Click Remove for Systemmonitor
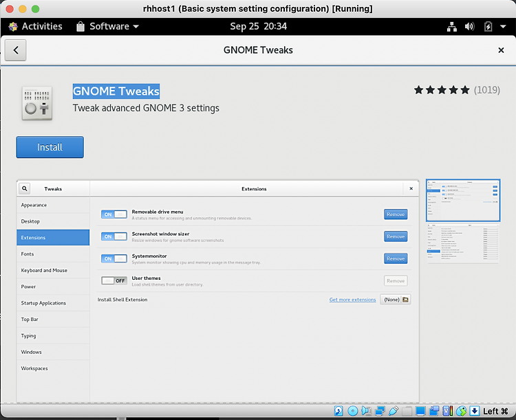Viewport: 516px width, 420px height. (396, 259)
